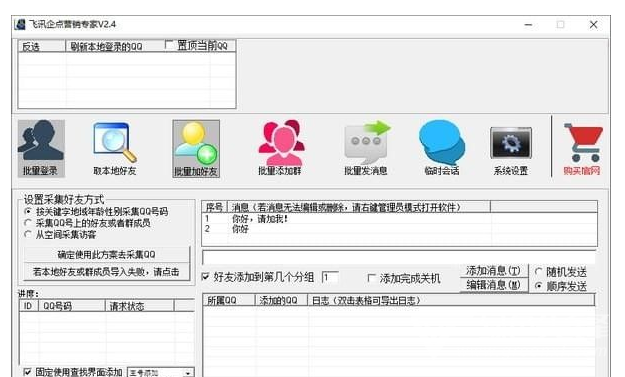Choose the 从空间采集访客 radio option

pyautogui.click(x=28, y=234)
